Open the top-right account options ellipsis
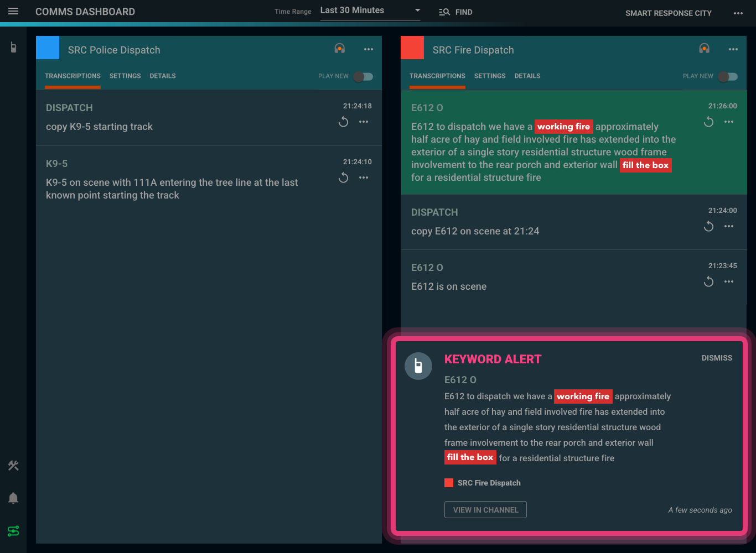 (738, 13)
